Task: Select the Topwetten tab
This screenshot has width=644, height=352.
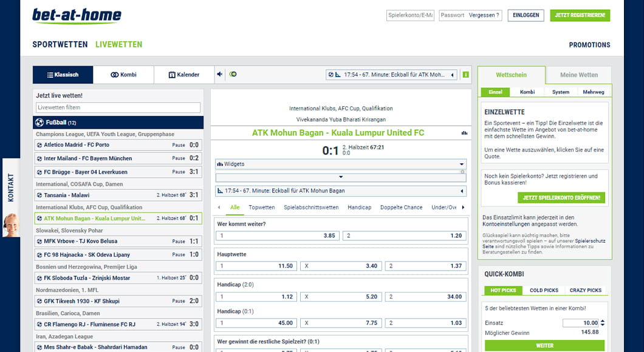Action: coord(262,208)
